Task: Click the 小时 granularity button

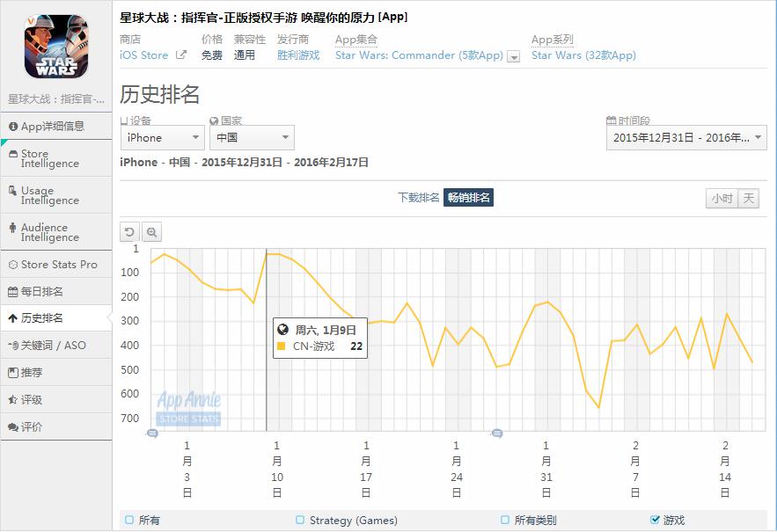Action: coord(722,199)
